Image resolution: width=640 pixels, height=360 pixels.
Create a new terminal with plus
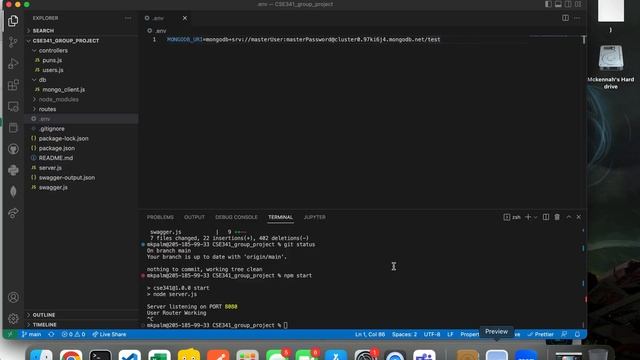coord(528,217)
